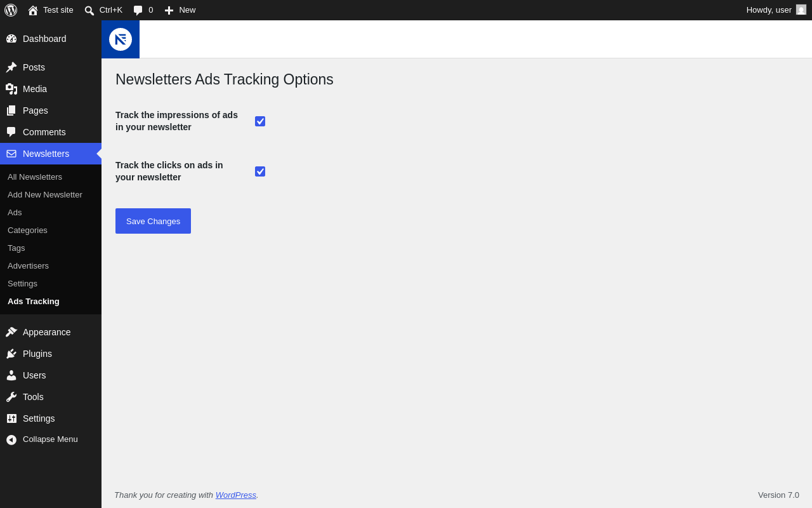Click the Newsletters Ads Tracking Options heading
This screenshot has width=812, height=508.
225,79
